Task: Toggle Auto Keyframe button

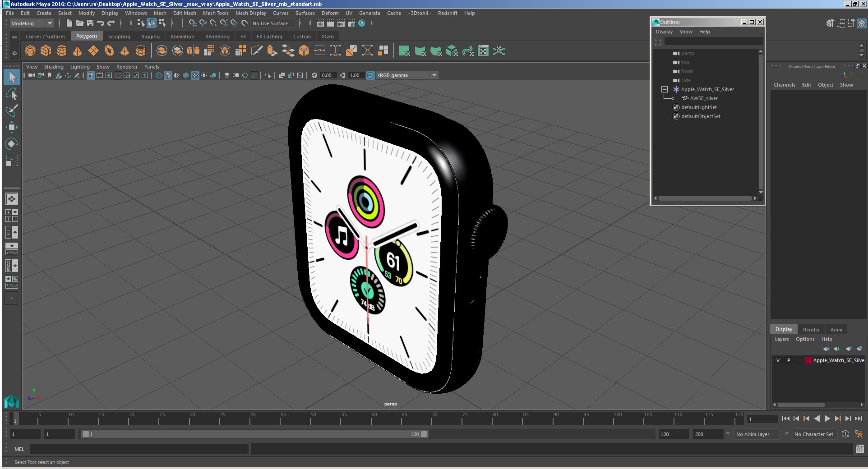Action: click(x=845, y=434)
